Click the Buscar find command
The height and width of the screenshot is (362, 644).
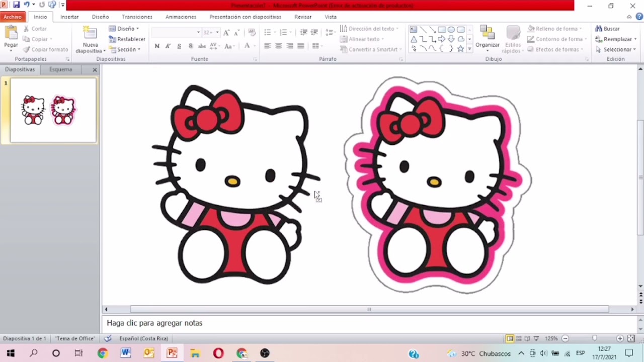point(607,29)
